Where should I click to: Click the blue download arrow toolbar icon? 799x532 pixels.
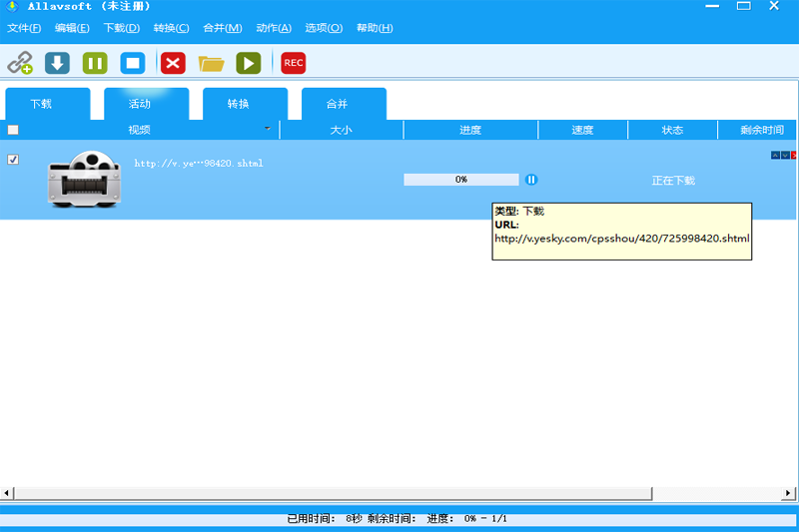pos(57,63)
